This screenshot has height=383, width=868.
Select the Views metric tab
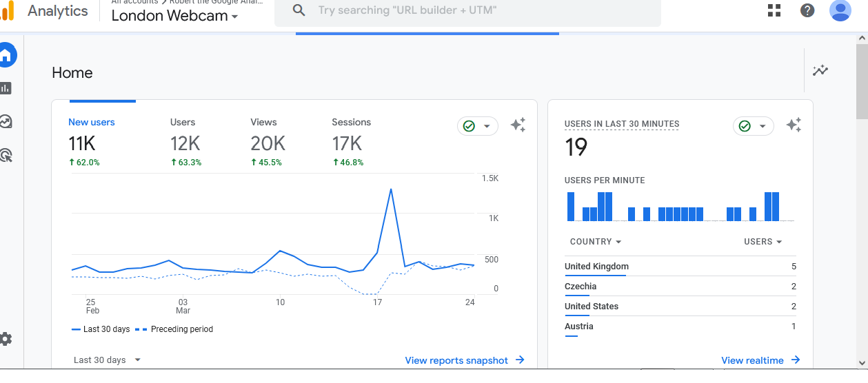click(268, 143)
